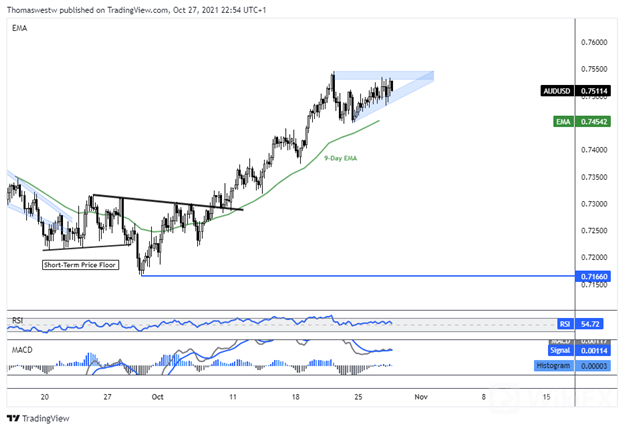Screen dimensions: 624x430
Task: Select the RSI pane label
Action: 16,320
